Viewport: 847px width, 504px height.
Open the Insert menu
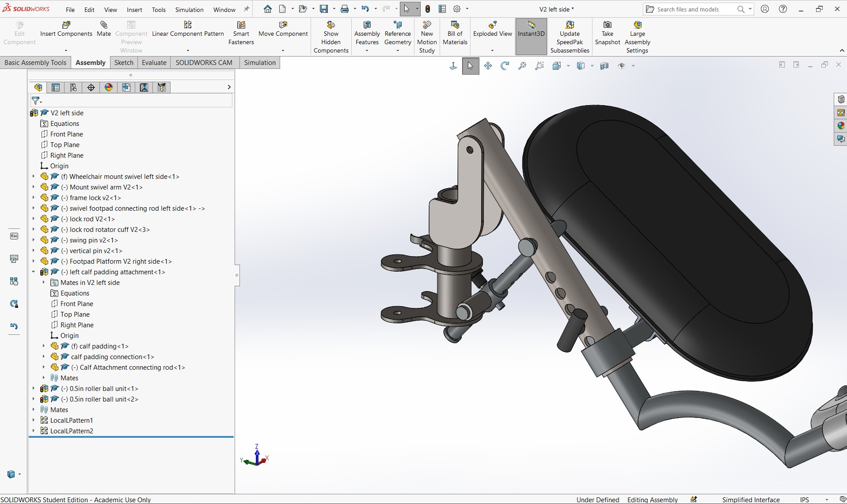(x=134, y=10)
